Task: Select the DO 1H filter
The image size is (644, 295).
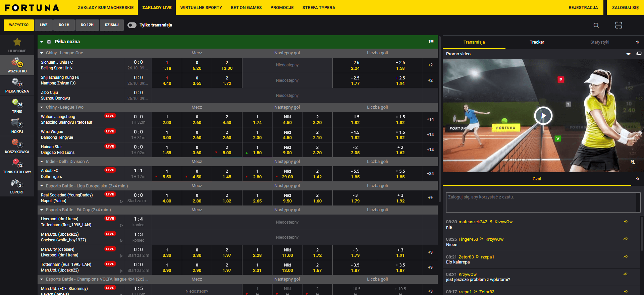Action: coord(64,25)
